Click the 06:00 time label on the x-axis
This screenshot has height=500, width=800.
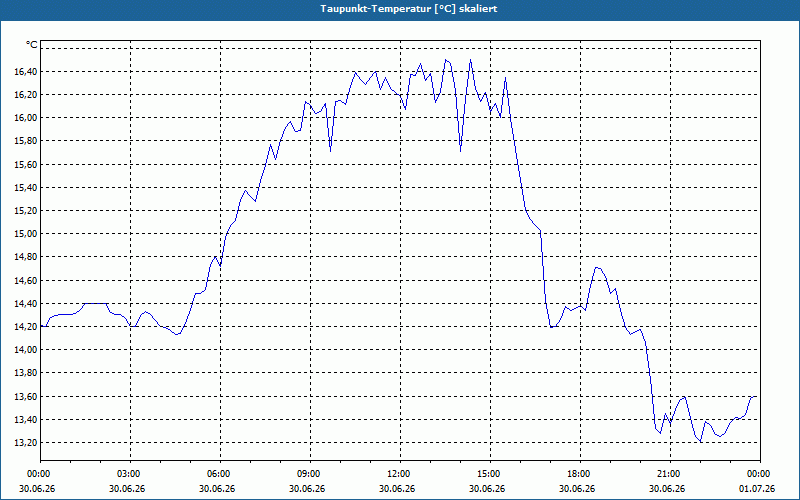pos(220,474)
